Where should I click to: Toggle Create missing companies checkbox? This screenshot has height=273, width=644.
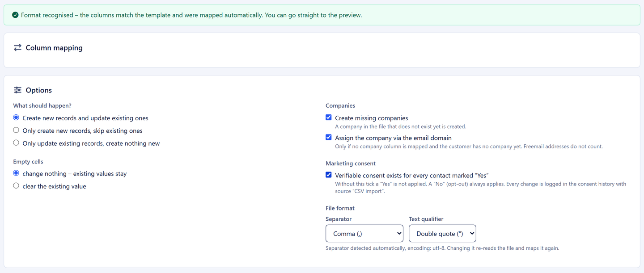329,118
